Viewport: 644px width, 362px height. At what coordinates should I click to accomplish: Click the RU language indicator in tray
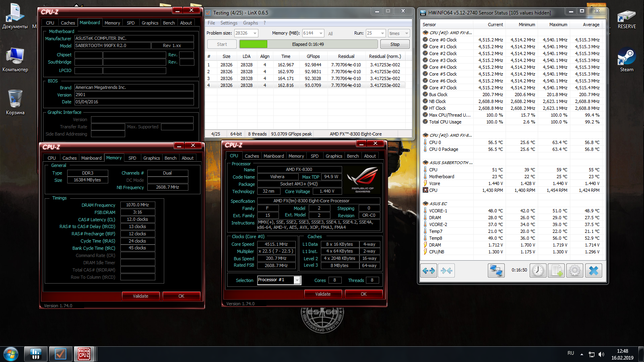571,353
